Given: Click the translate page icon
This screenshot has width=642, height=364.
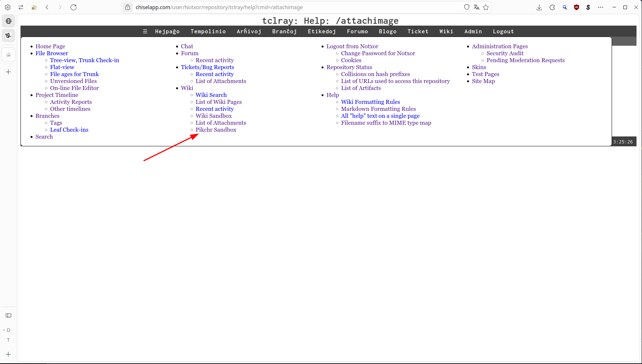Looking at the screenshot, I should click(476, 7).
